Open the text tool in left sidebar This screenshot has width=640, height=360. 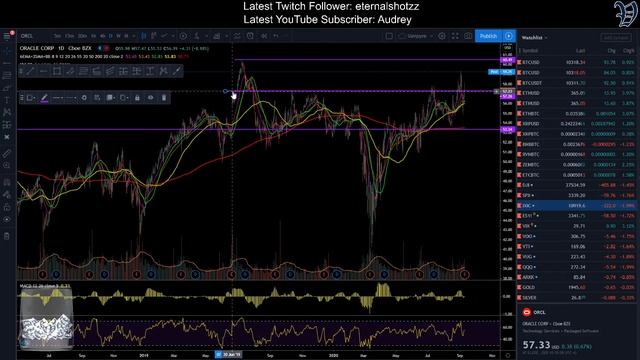[x=7, y=100]
